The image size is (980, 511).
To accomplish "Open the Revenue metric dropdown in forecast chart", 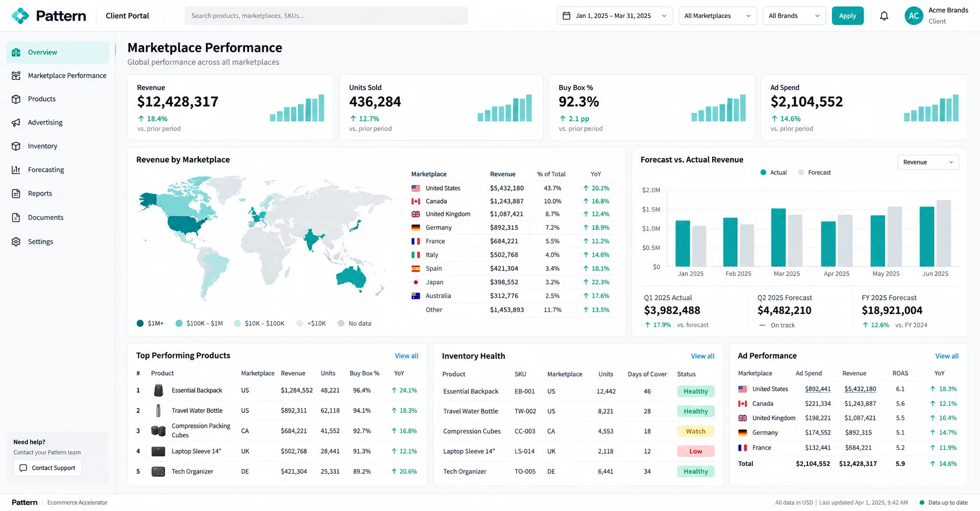I will click(928, 162).
